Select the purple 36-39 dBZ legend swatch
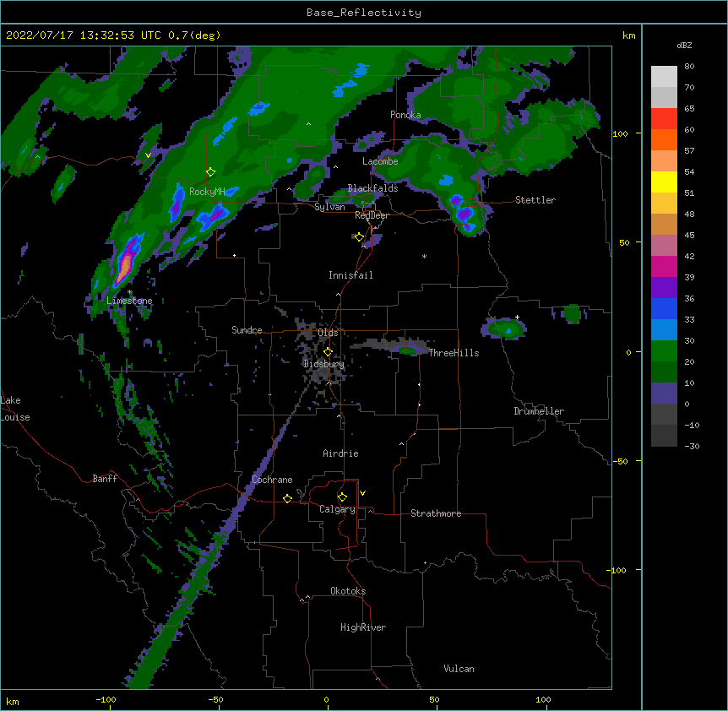This screenshot has width=728, height=711. [x=664, y=288]
